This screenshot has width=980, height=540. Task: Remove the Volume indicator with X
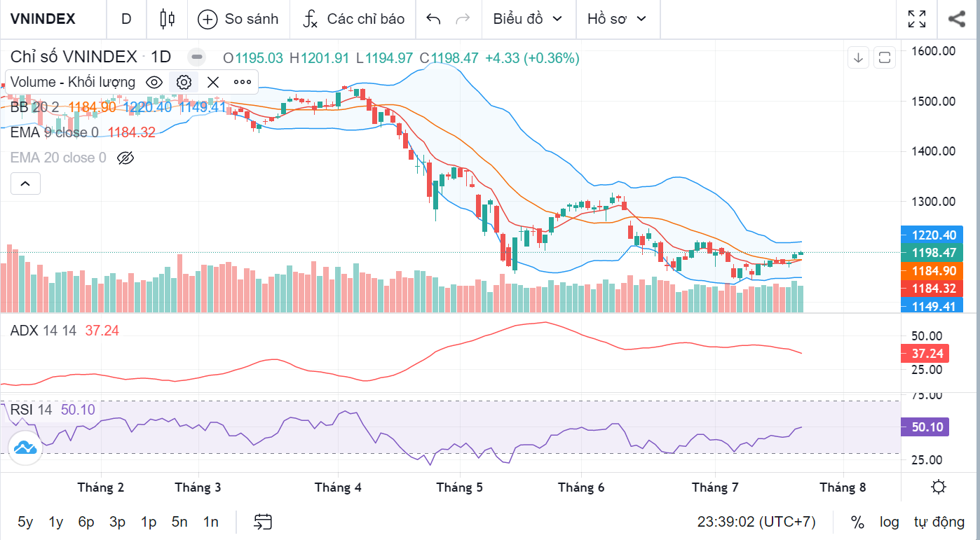213,82
